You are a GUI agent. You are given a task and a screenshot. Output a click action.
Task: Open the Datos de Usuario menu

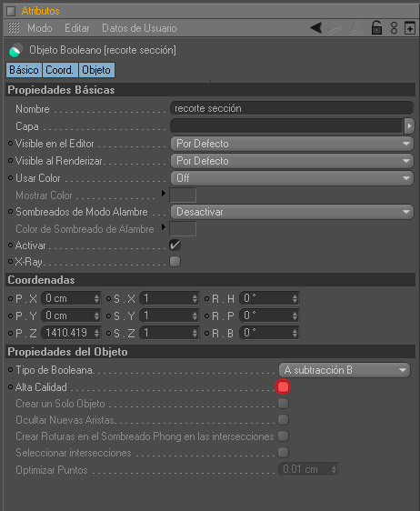pos(139,28)
